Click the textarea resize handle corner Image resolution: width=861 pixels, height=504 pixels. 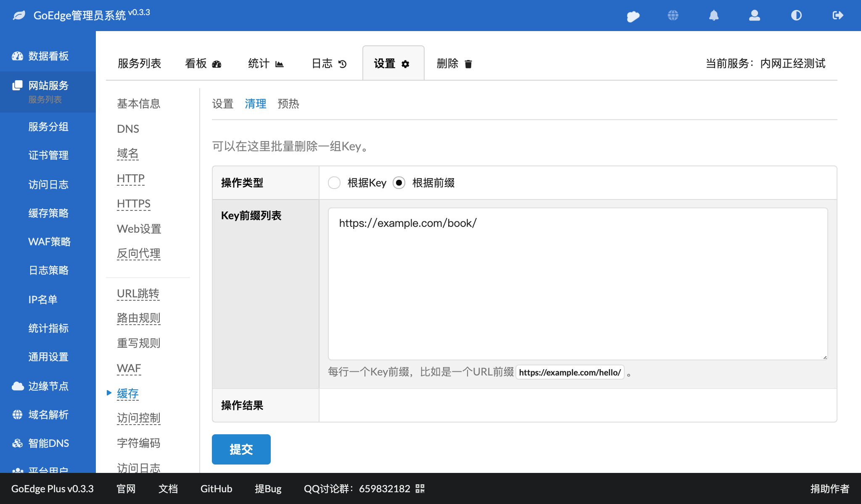825,357
